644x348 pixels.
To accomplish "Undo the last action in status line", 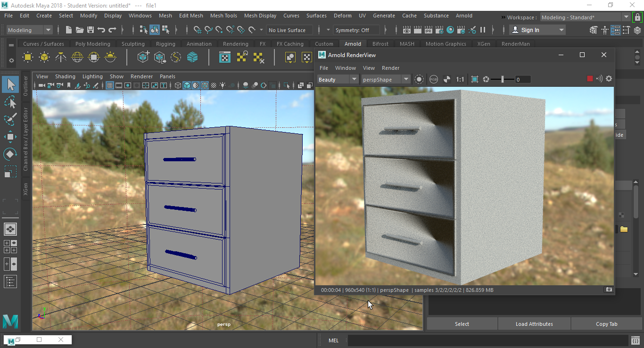I will [101, 30].
